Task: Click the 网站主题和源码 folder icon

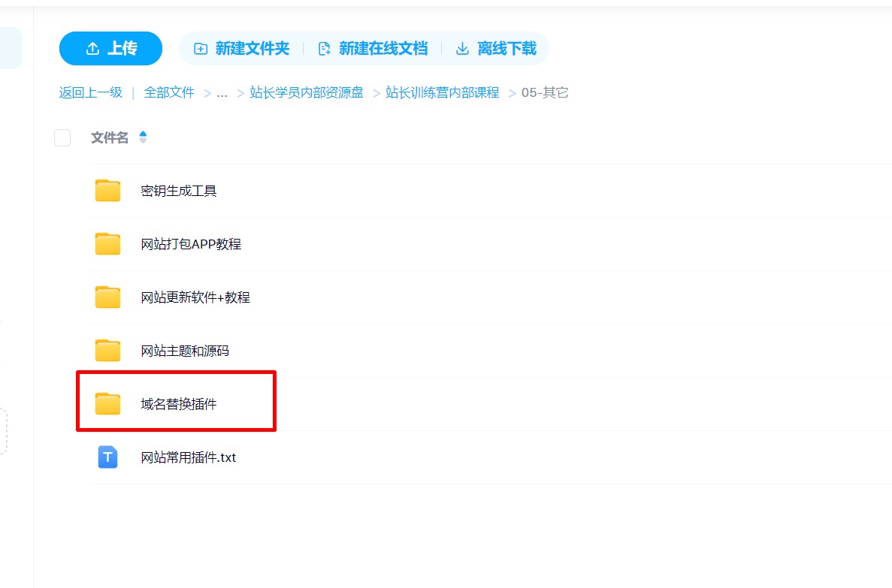Action: (108, 351)
